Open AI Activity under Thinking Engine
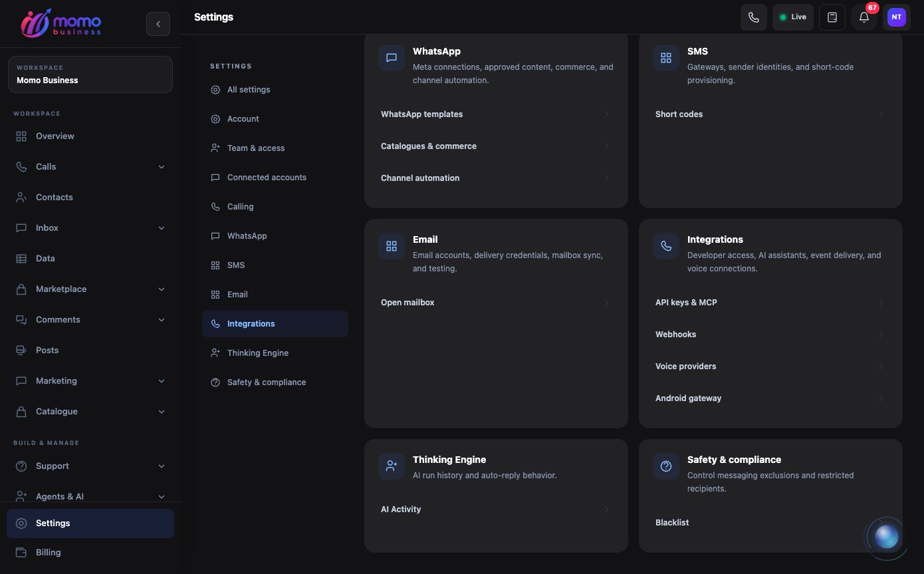The height and width of the screenshot is (574, 924). coord(496,509)
